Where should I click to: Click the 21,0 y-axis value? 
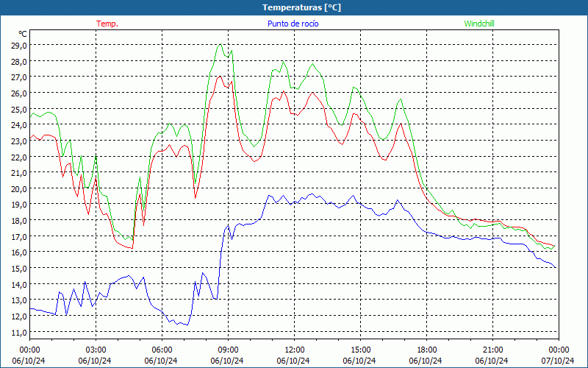[19, 173]
